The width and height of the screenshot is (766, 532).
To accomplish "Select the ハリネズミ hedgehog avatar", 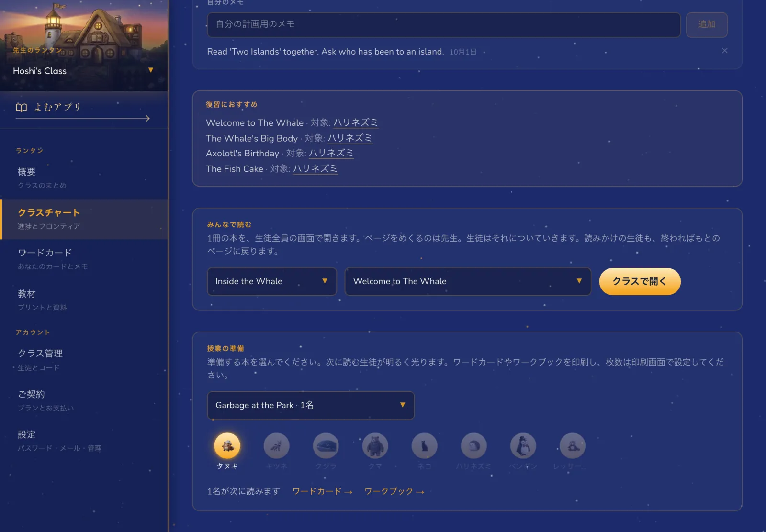I will click(x=473, y=446).
